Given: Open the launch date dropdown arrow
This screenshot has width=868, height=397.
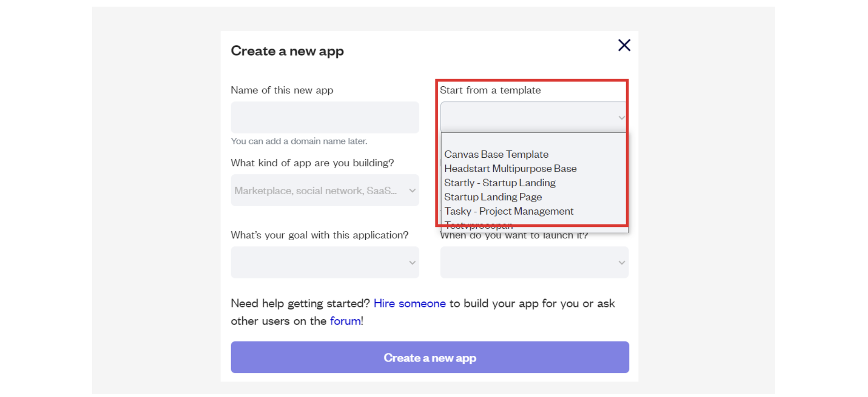Looking at the screenshot, I should click(621, 262).
